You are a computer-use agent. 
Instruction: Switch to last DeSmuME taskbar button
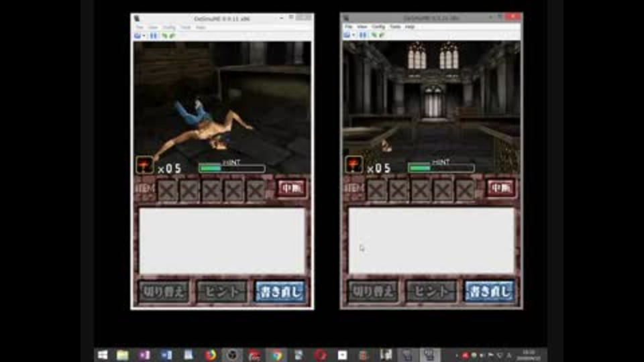tap(429, 355)
